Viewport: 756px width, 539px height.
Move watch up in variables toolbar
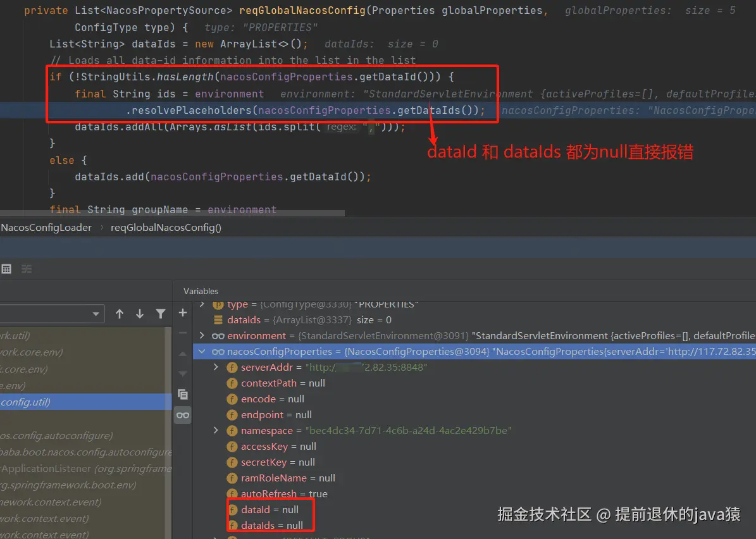(183, 354)
